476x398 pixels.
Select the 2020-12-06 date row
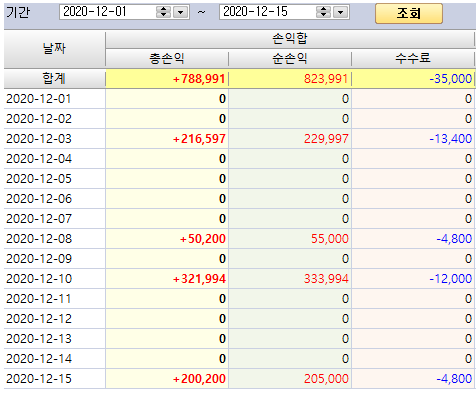[54, 199]
